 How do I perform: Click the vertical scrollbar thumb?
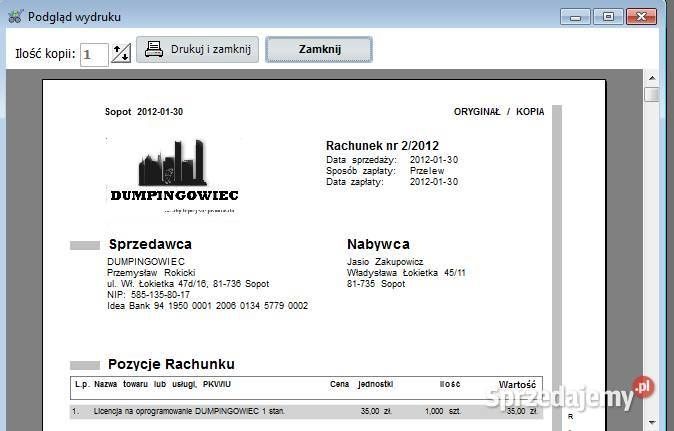click(652, 94)
